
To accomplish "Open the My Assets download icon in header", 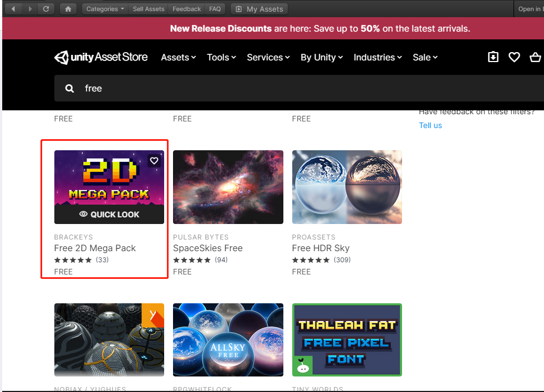I will click(x=493, y=57).
